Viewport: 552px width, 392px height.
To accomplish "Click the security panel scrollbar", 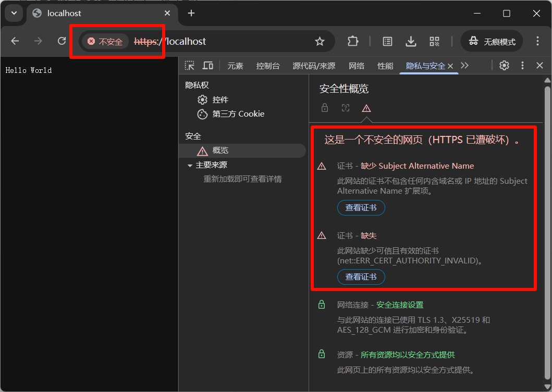I will coord(547,208).
